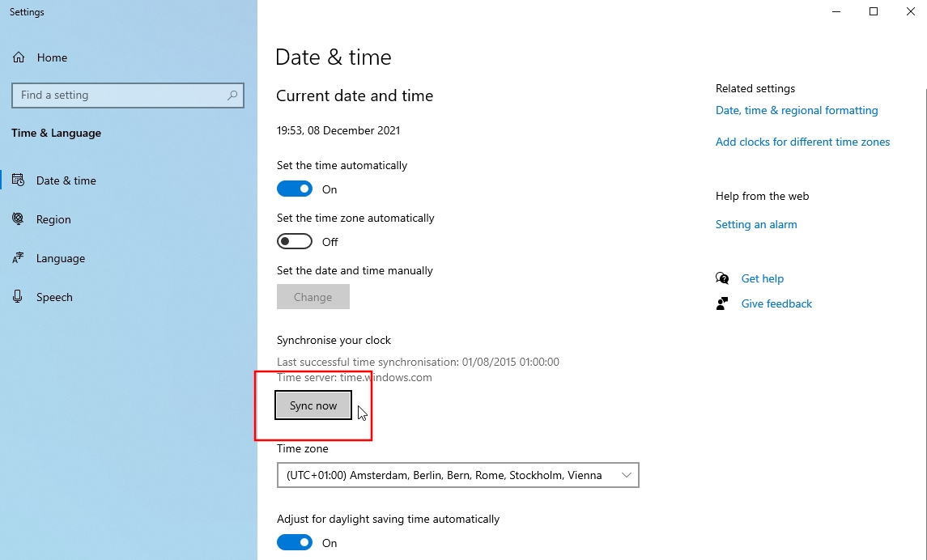Enable Set the time zone automatically
The width and height of the screenshot is (927, 560).
coord(295,241)
